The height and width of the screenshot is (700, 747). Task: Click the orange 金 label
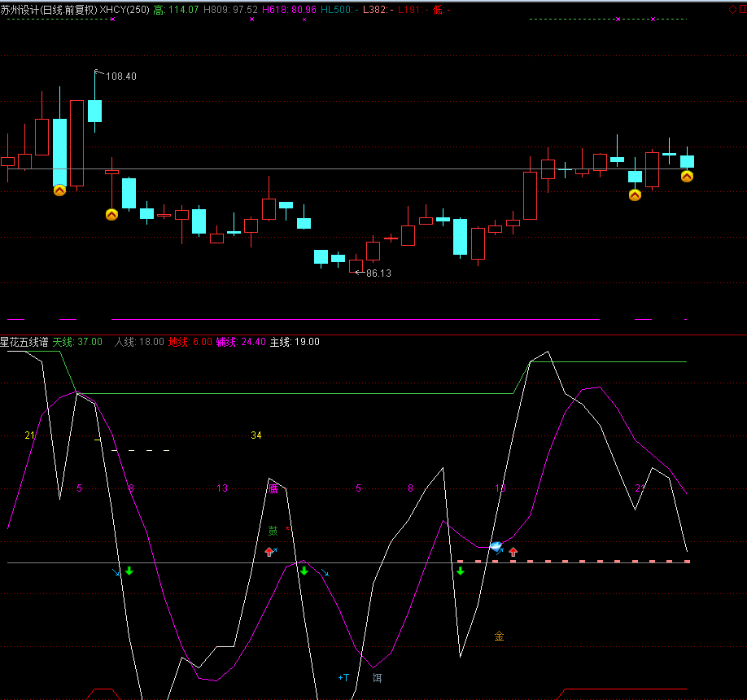click(499, 636)
